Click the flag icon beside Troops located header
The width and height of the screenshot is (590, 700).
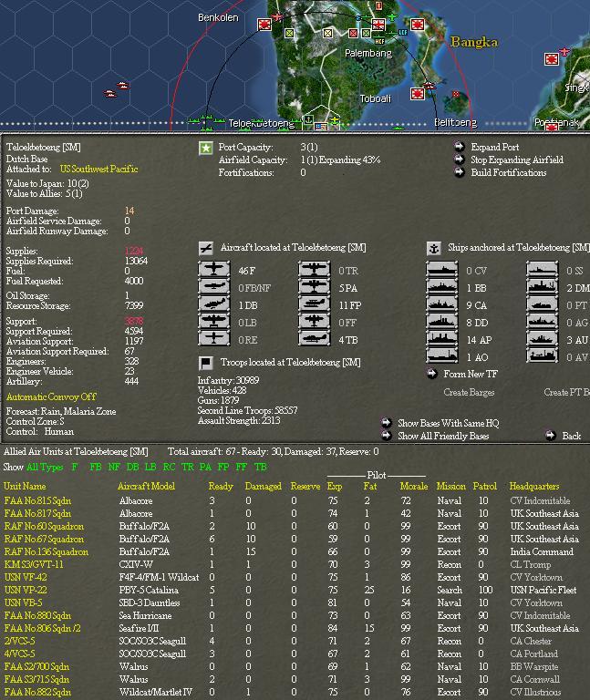[205, 363]
